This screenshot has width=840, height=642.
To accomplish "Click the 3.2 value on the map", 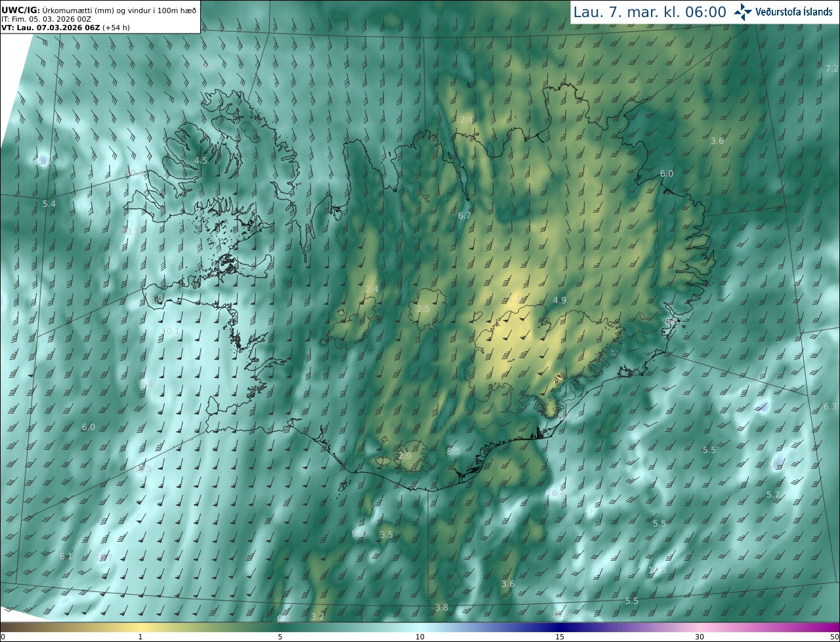I will (x=318, y=617).
